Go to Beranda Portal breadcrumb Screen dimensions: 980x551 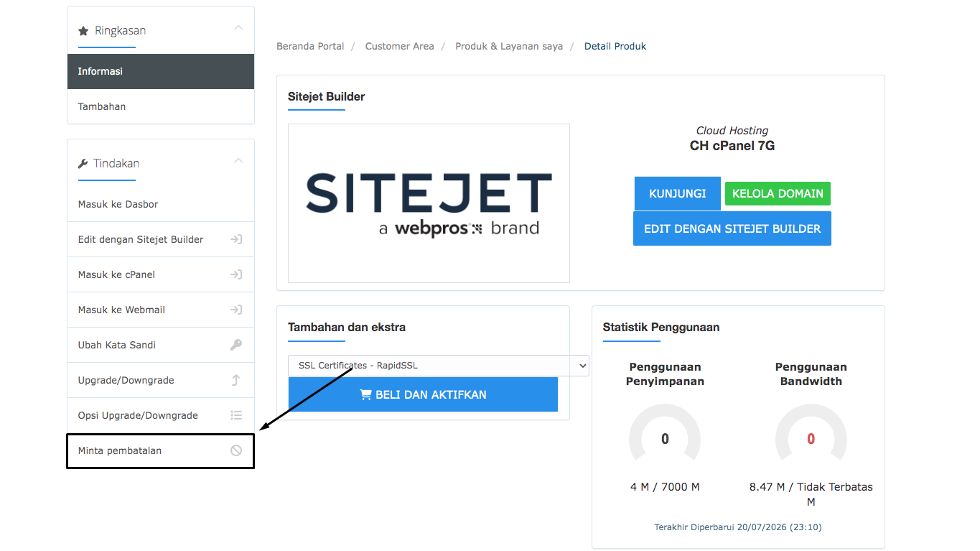coord(310,46)
